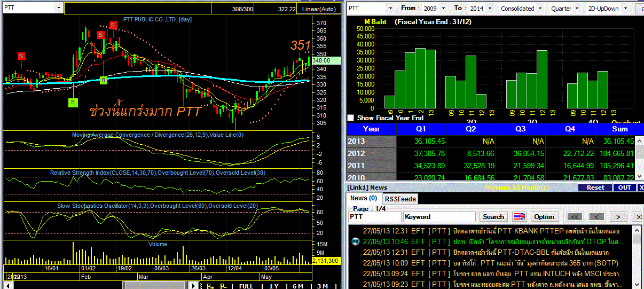Click the Reset button in News header
644x289 pixels.
tap(595, 188)
